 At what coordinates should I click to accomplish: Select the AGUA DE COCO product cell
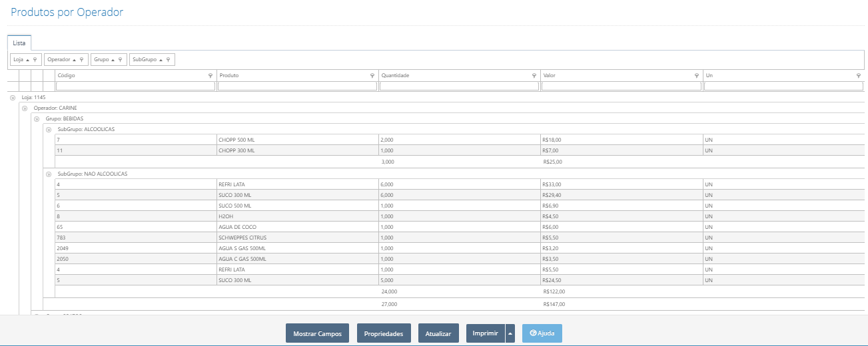297,227
